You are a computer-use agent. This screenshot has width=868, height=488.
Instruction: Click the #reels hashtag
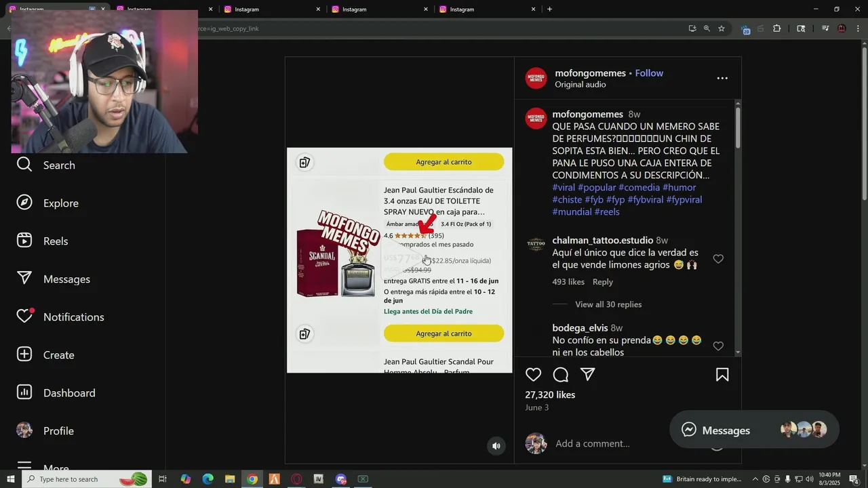tap(607, 211)
